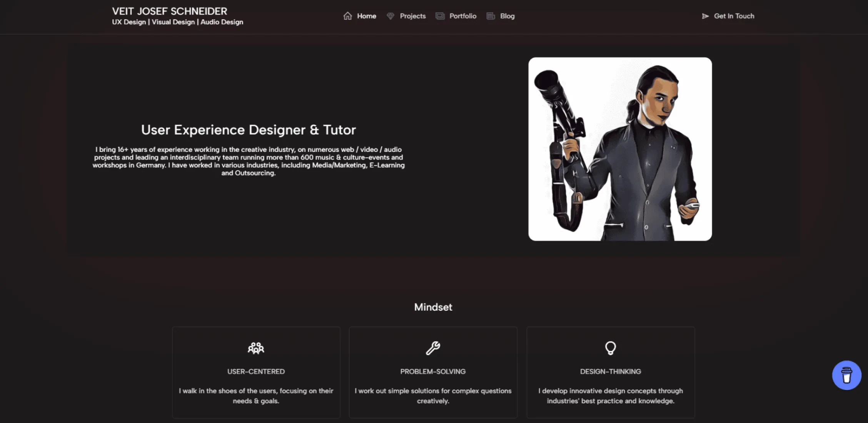Click the design-thinking lightbulb icon
The width and height of the screenshot is (868, 423).
pyautogui.click(x=610, y=348)
